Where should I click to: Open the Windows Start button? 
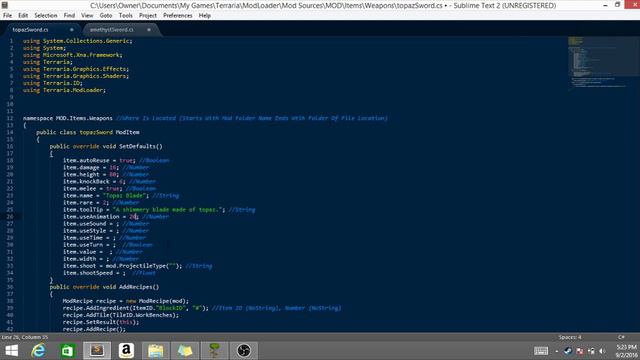click(11, 351)
